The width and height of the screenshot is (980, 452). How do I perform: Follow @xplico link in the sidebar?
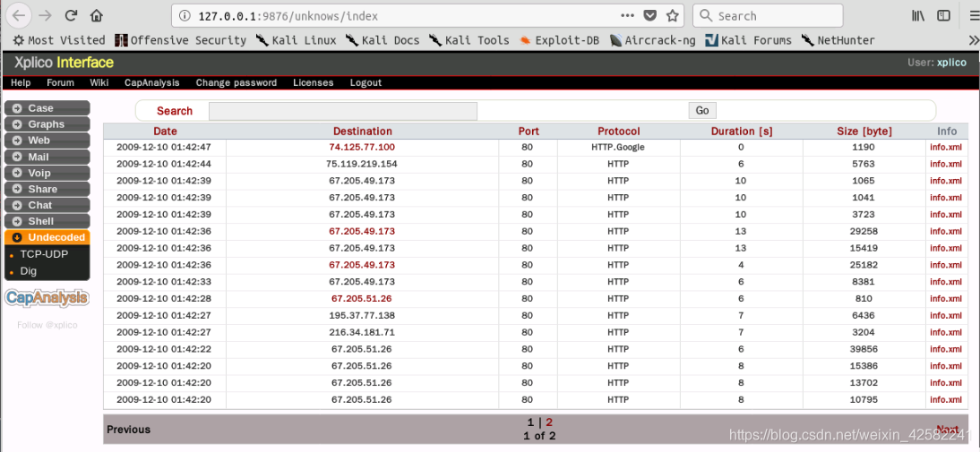pos(47,325)
